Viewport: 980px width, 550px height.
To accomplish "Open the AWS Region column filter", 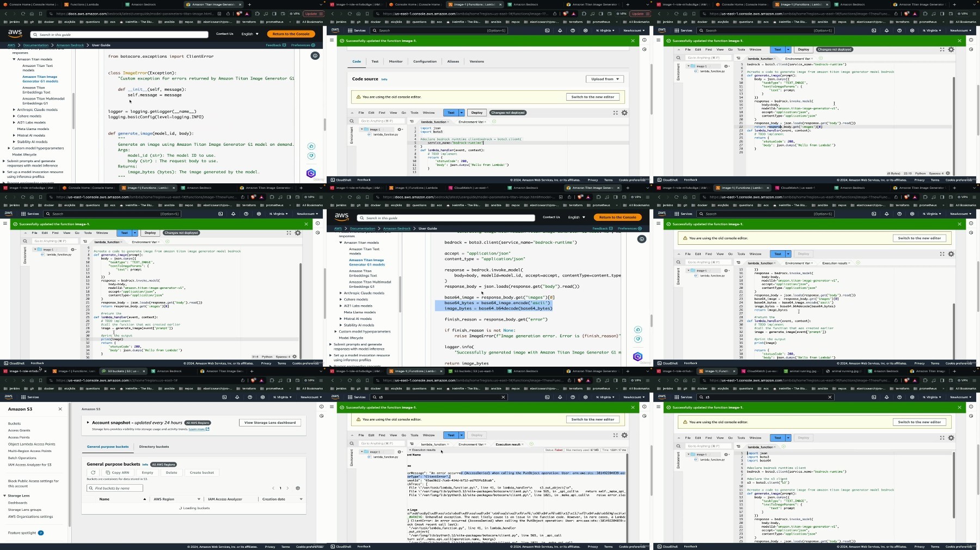I will [x=198, y=499].
